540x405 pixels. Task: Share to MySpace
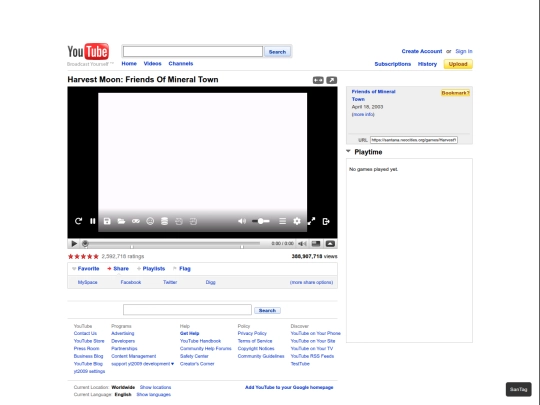(87, 282)
